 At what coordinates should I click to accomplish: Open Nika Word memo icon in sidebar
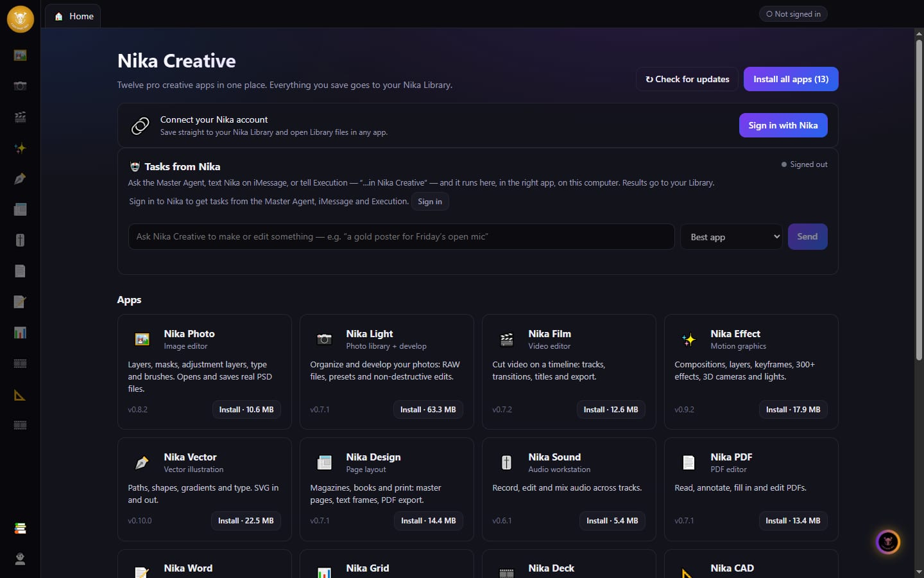click(x=20, y=302)
